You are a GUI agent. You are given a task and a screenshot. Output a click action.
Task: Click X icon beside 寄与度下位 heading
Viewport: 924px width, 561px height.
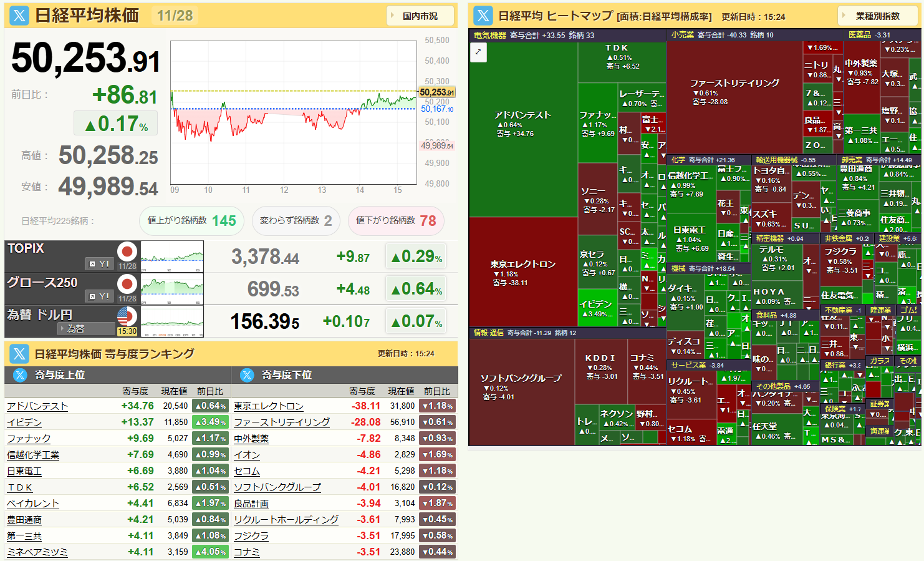pyautogui.click(x=248, y=375)
